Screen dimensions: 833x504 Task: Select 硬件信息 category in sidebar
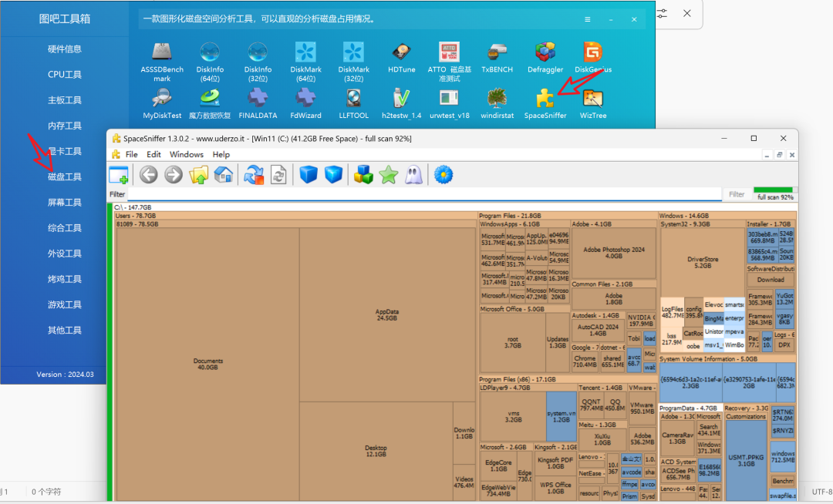point(64,49)
